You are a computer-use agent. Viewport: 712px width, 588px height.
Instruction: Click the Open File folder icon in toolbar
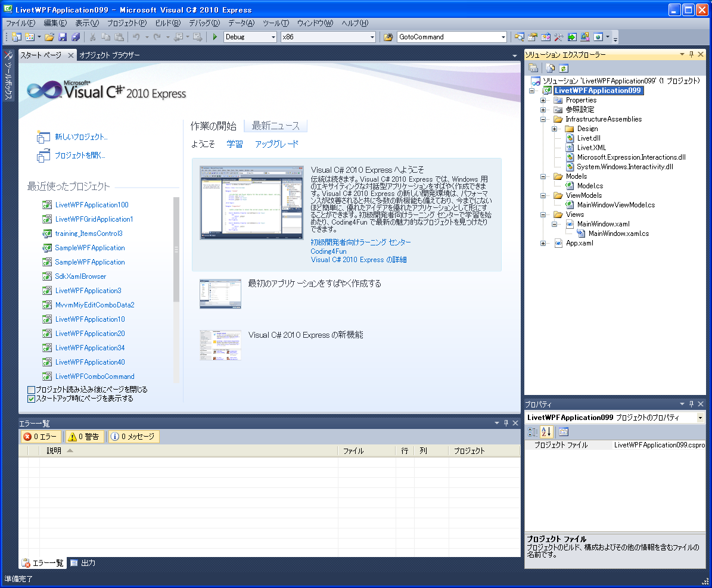tap(49, 37)
